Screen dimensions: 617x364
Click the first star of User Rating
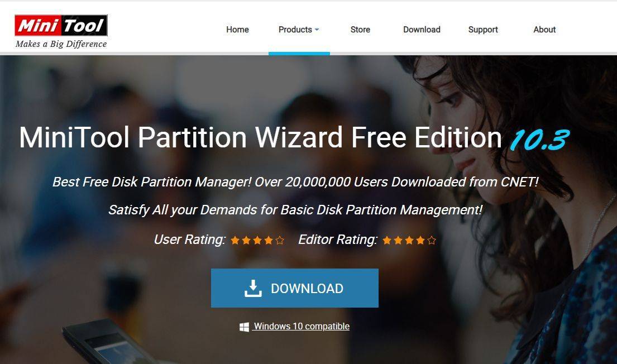(x=235, y=240)
